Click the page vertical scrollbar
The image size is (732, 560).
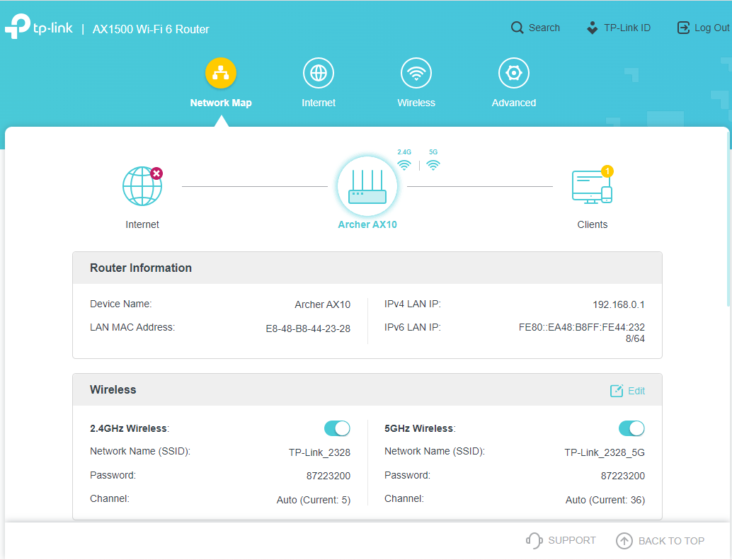(x=728, y=219)
